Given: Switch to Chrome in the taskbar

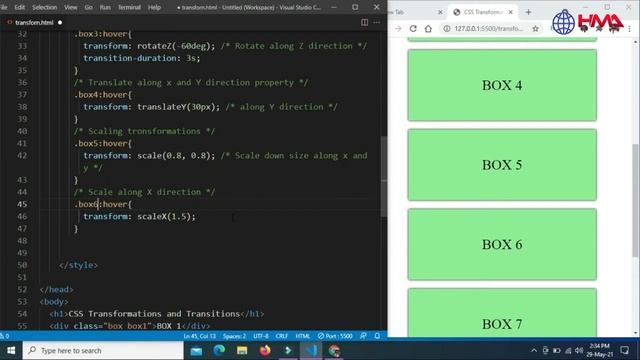Looking at the screenshot, I should [x=334, y=351].
